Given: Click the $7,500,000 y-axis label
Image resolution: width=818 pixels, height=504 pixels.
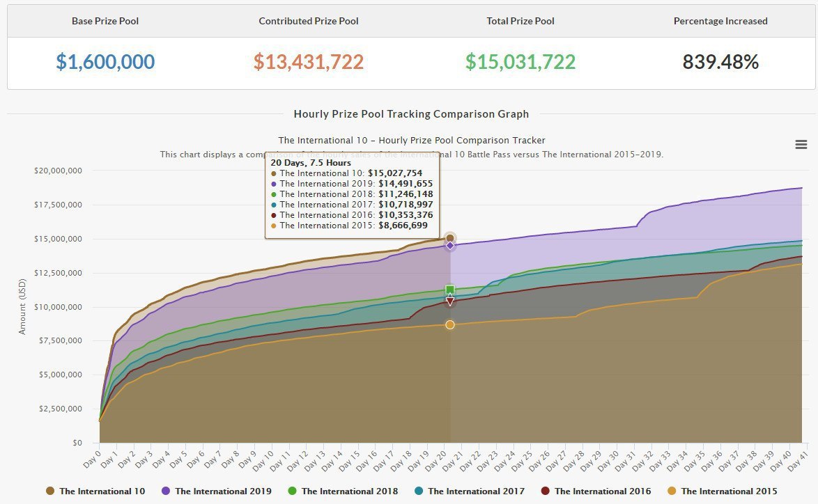Looking at the screenshot, I should 60,340.
